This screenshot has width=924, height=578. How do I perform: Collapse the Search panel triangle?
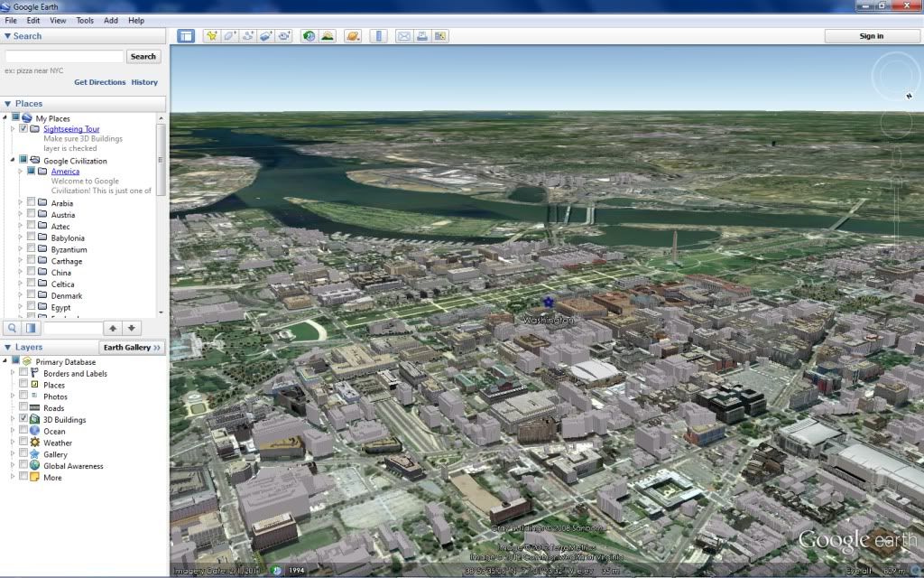7,36
